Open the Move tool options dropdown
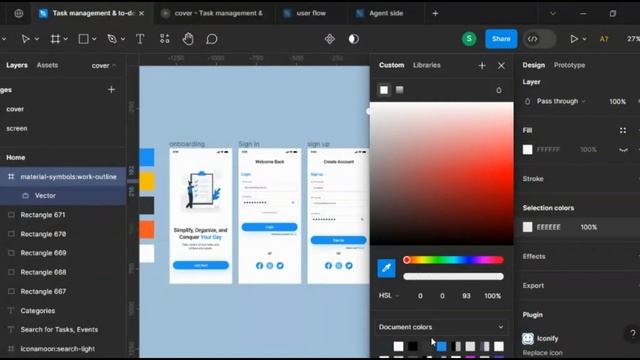The width and height of the screenshot is (640, 360). [x=37, y=39]
